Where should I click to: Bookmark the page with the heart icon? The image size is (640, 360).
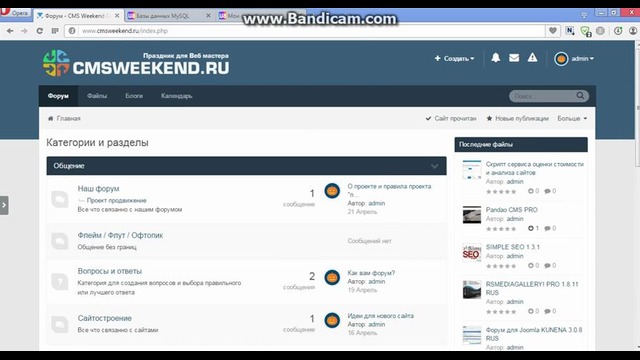(553, 31)
